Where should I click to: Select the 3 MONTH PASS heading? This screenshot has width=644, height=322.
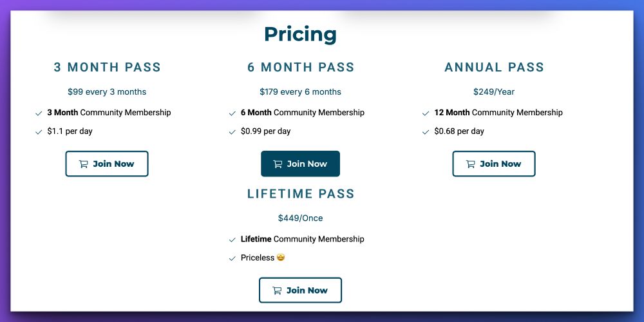coord(107,68)
